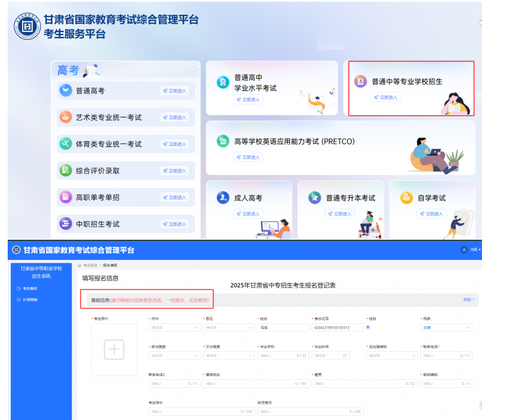
Task: Click the user avatar icon in header
Action: click(464, 250)
